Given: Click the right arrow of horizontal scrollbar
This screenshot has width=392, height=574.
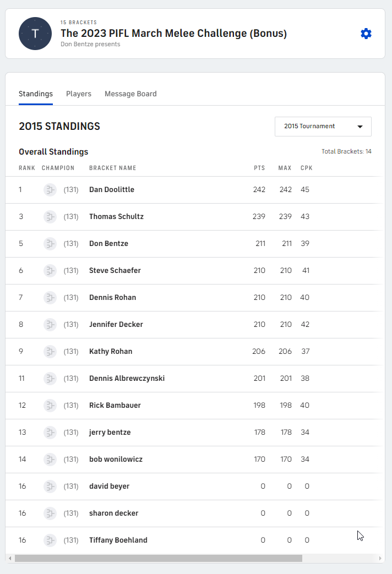Looking at the screenshot, I should [381, 558].
